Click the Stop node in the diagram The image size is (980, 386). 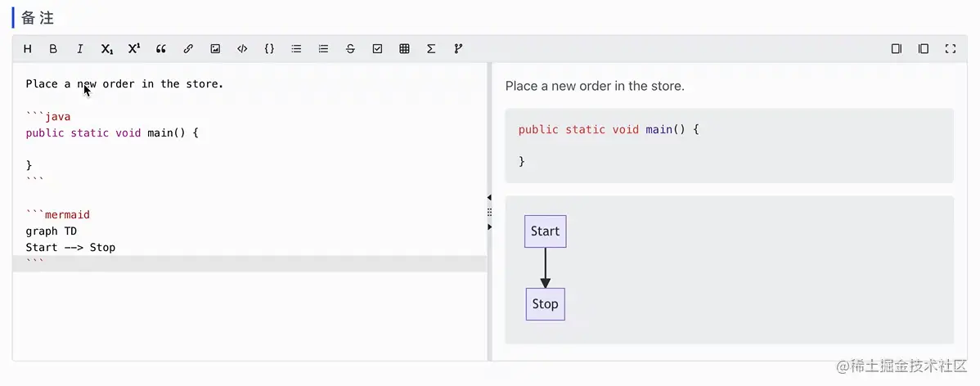click(545, 304)
